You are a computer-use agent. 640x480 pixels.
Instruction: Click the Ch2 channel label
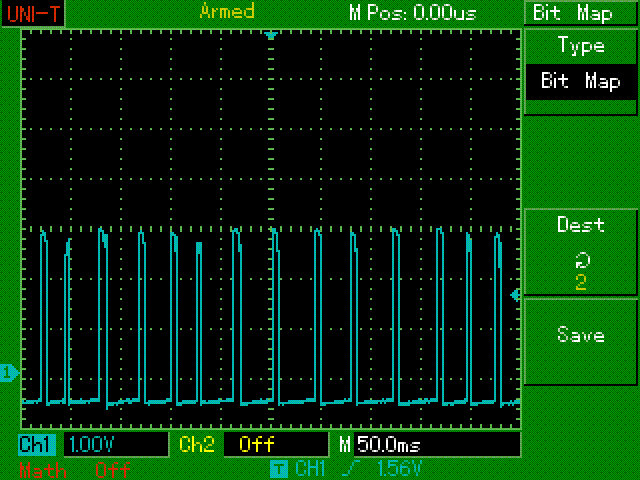[197, 444]
